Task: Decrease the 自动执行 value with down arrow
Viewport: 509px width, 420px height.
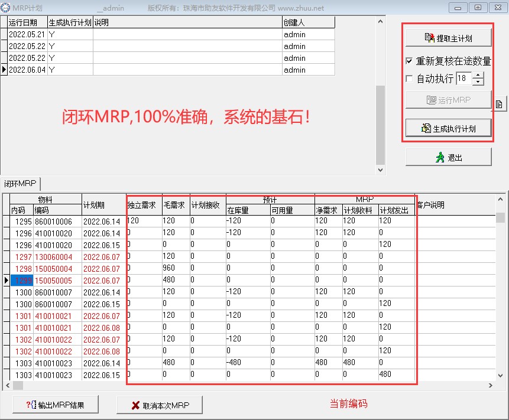Action: point(478,82)
